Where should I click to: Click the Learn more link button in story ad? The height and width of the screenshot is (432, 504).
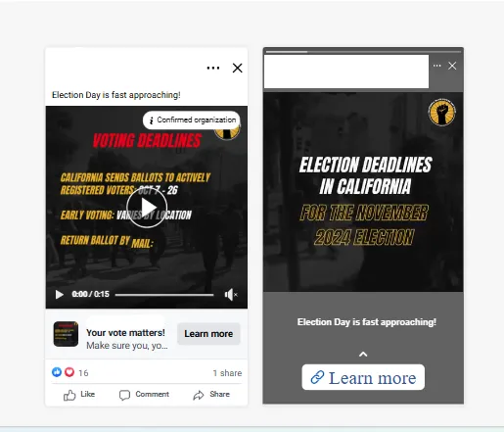click(363, 377)
